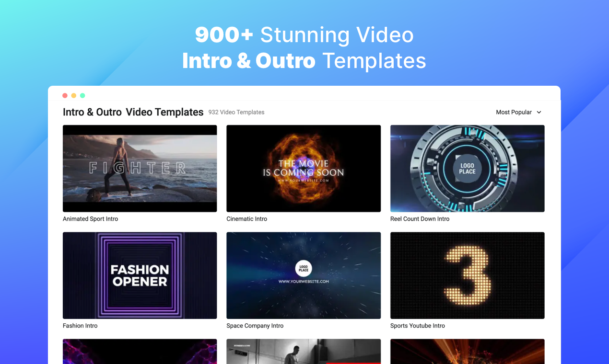Click the Reel Count Down Intro title
This screenshot has height=364, width=609.
[x=420, y=219]
